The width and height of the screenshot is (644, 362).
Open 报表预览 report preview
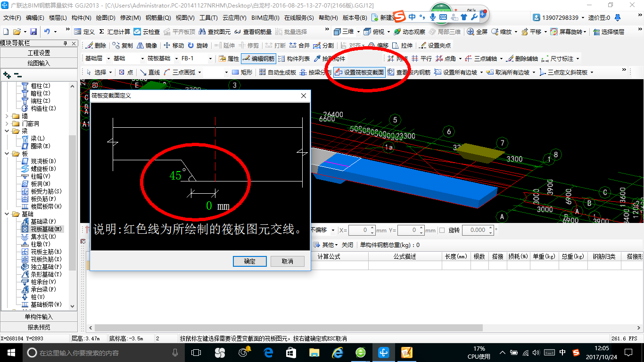39,327
